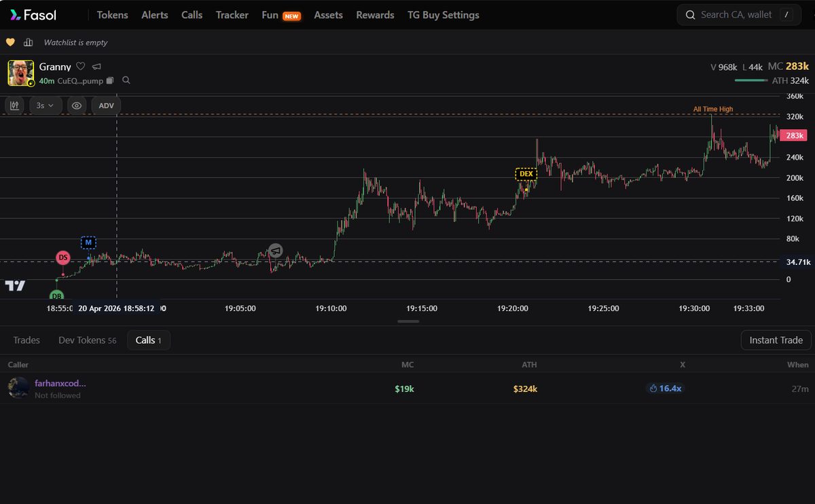
Task: Open TG Buy Settings
Action: point(443,15)
